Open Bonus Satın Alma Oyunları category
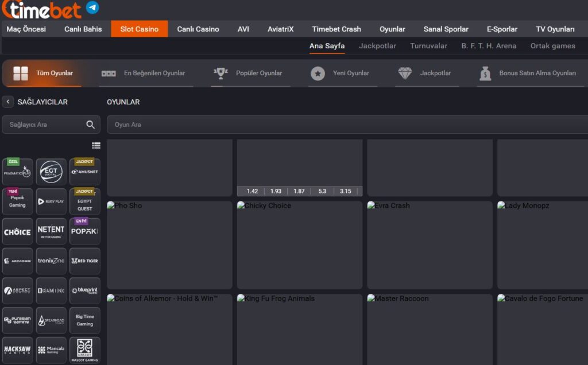588x365 pixels. point(529,73)
